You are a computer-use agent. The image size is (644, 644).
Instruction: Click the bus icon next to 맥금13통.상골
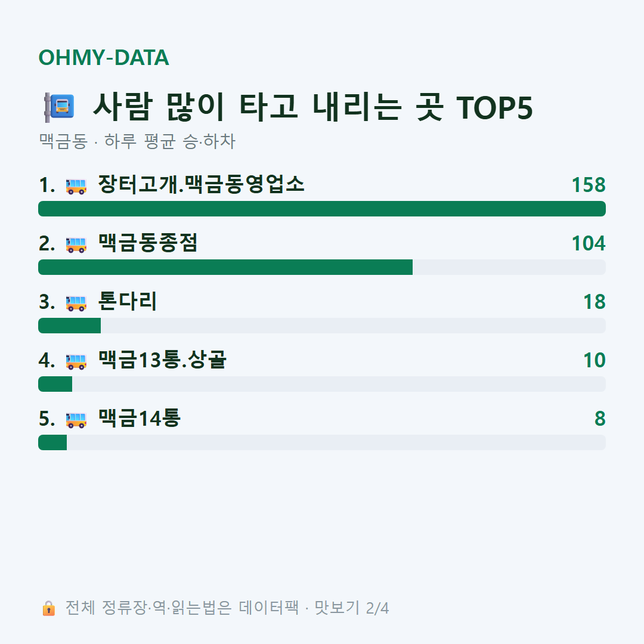pyautogui.click(x=76, y=361)
